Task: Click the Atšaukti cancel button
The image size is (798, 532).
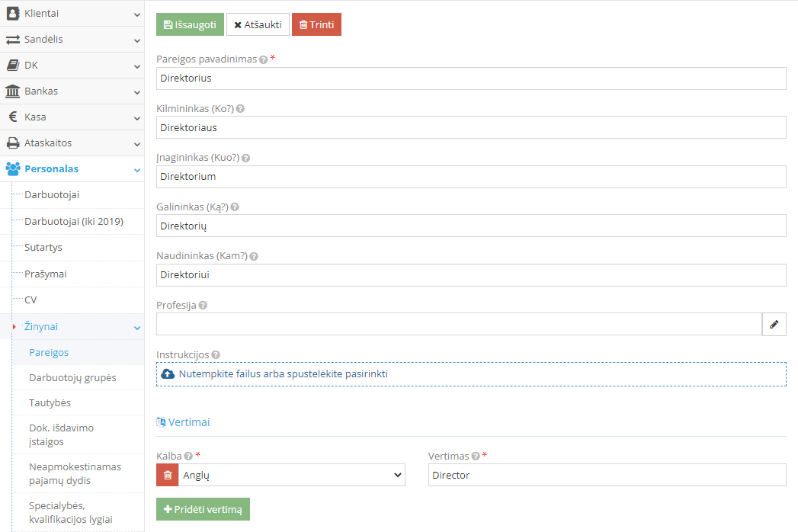Action: (258, 24)
